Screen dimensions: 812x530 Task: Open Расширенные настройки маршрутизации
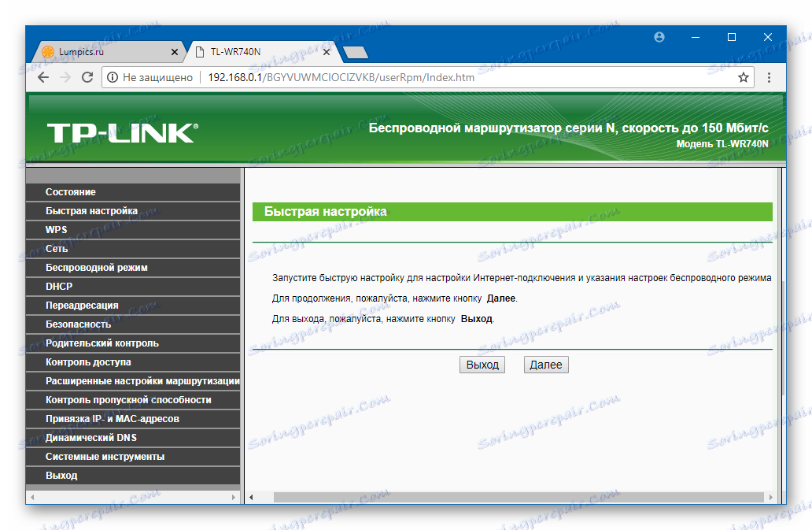[x=133, y=381]
